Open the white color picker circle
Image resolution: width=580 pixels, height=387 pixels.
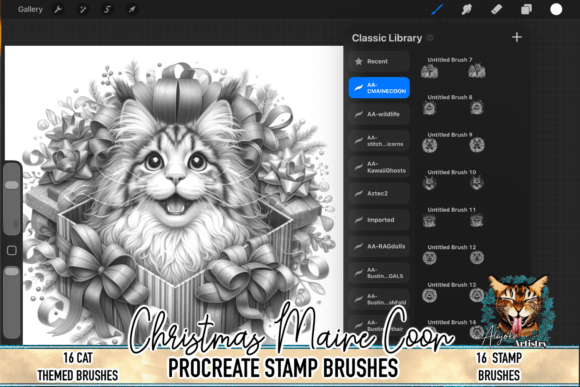(556, 9)
